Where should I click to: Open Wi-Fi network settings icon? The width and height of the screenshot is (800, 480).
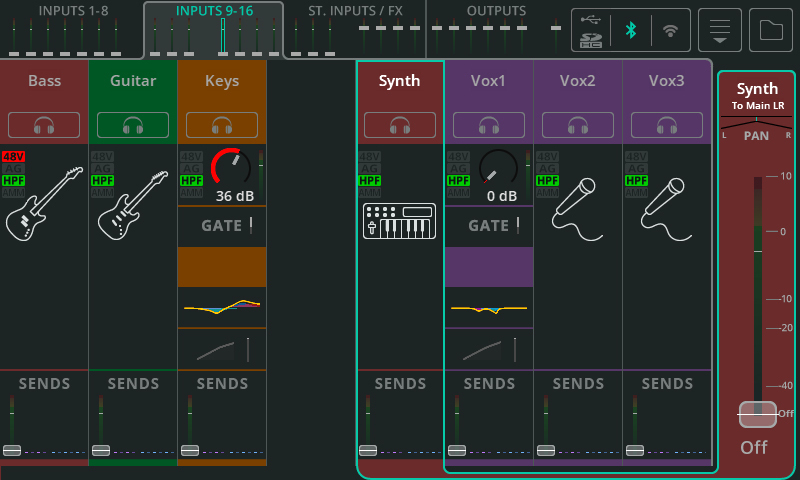(670, 31)
